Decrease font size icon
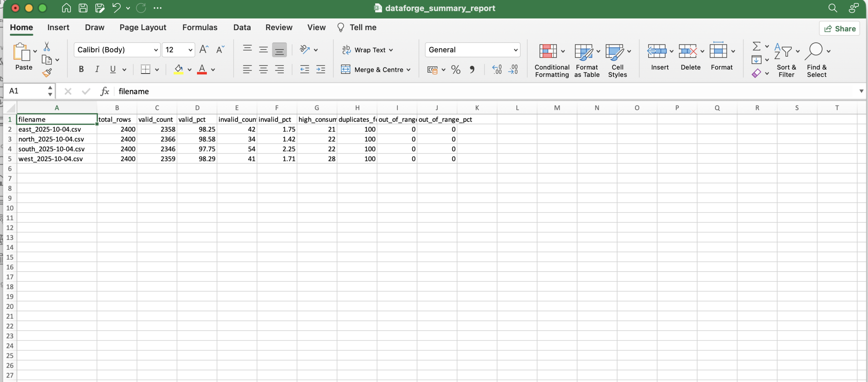This screenshot has width=868, height=382. coord(220,49)
